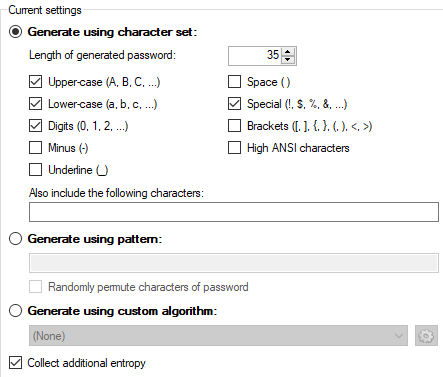Uncheck Lower-case letters checkbox

tap(35, 104)
